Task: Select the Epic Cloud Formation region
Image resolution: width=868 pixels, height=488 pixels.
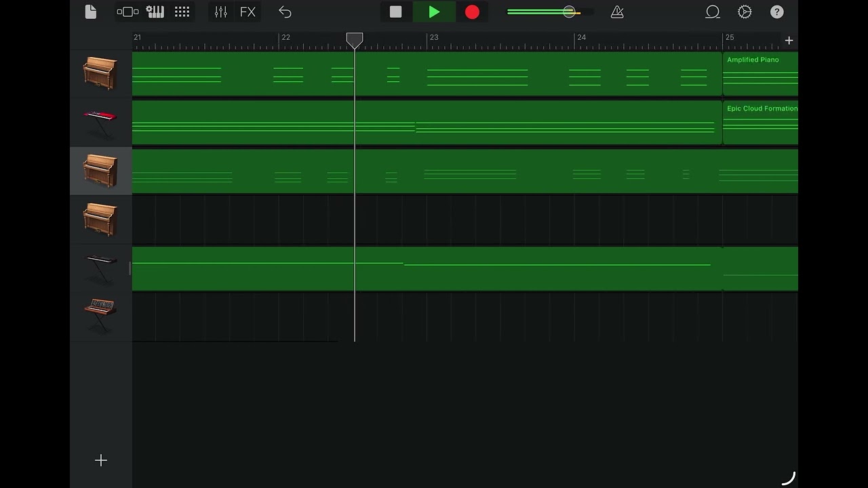Action: coord(760,123)
